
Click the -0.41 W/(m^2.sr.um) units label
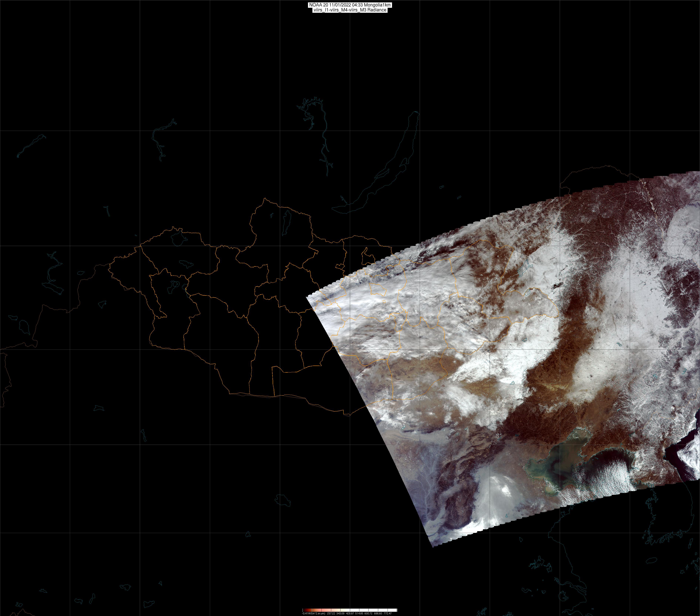pos(314,613)
